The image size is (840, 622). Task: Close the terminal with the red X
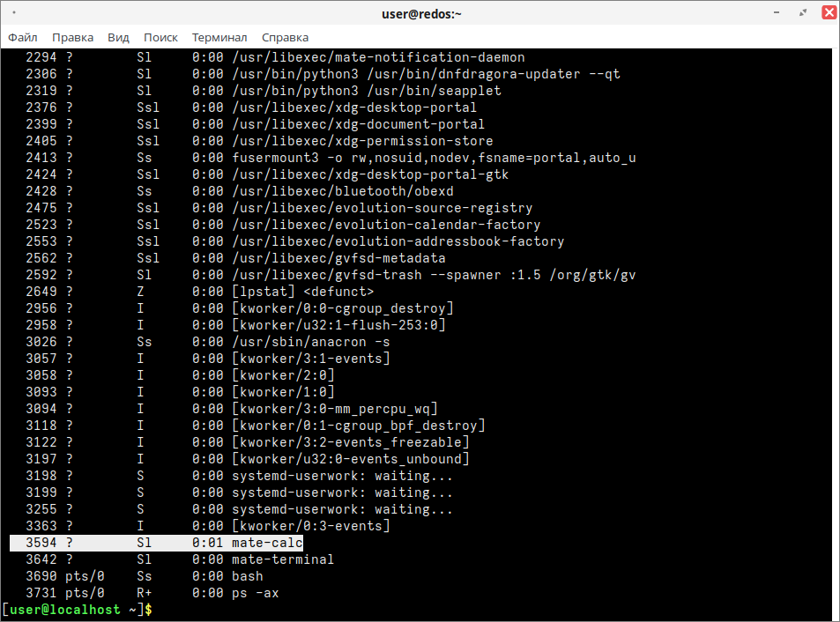tap(828, 12)
